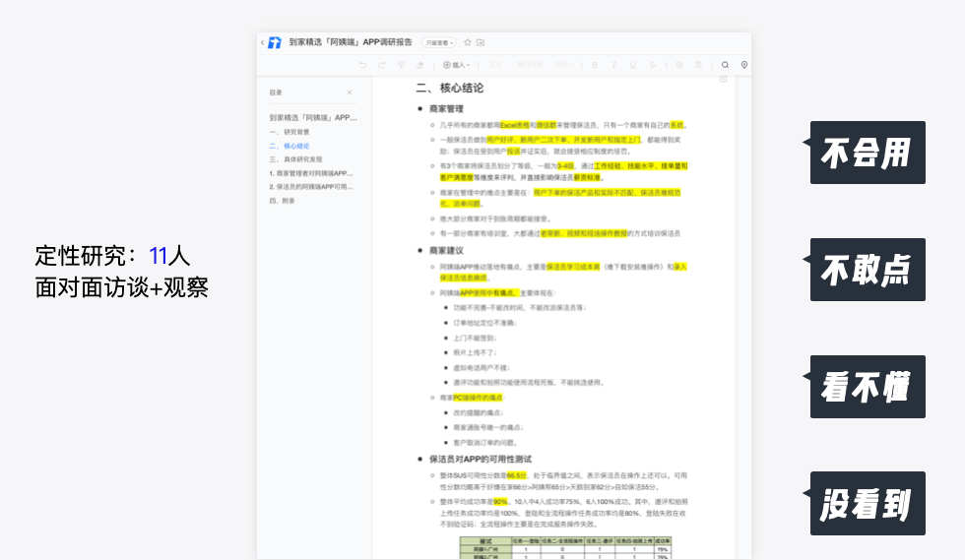Viewport: 965px width, 560px height.
Task: Open the 插入 insert dropdown
Action: tap(456, 65)
